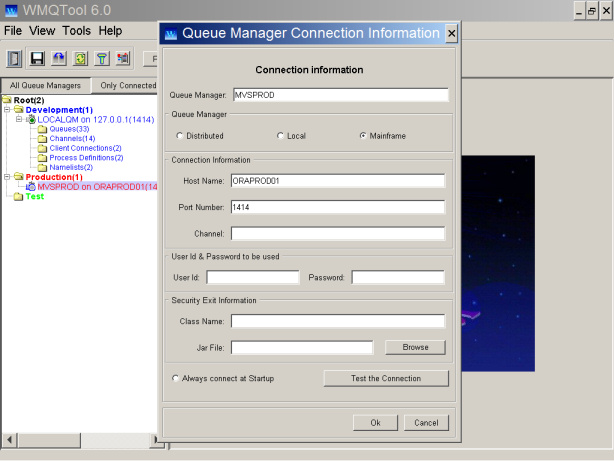Click the Process Definitions folder icon
The width and height of the screenshot is (614, 461).
pos(42,158)
